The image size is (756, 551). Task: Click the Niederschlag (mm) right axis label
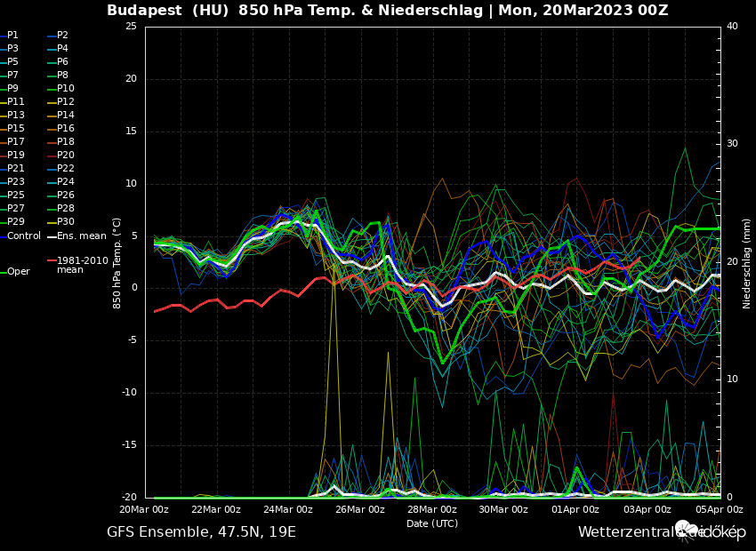(x=747, y=263)
